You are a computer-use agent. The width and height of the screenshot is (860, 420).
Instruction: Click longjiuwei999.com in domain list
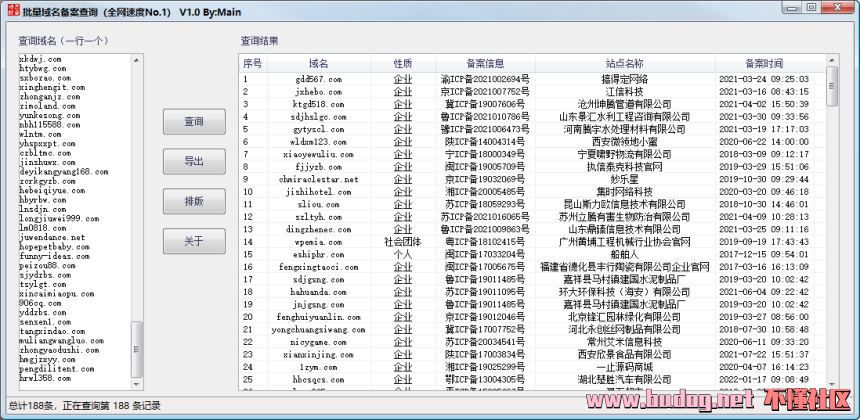tap(59, 219)
